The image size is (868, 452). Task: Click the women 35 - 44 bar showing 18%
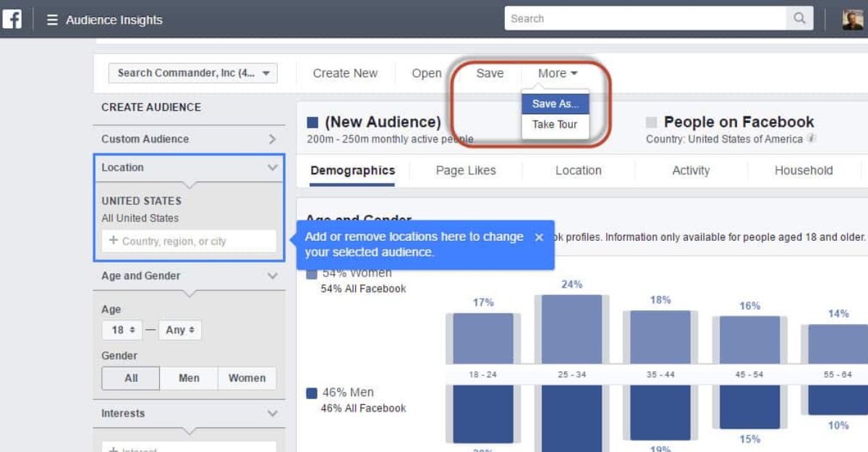coord(660,337)
